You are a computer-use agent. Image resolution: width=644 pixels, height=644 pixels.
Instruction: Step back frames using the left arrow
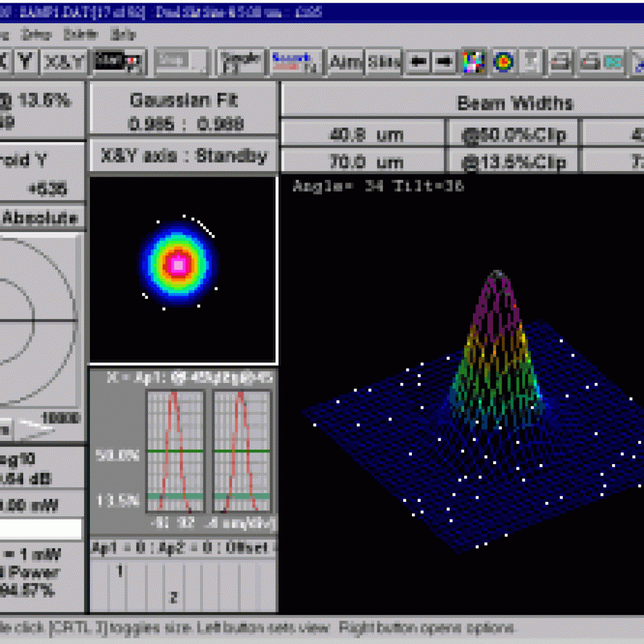click(x=418, y=61)
